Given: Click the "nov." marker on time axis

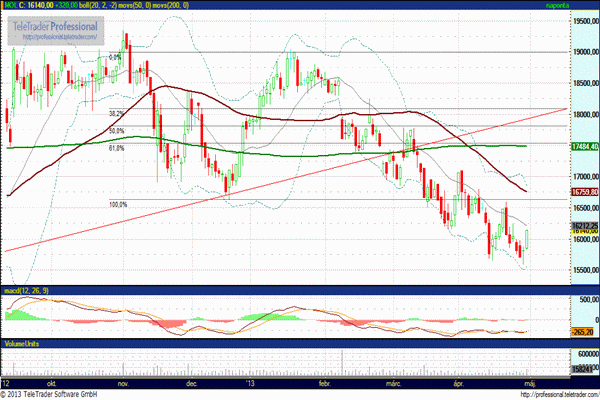Looking at the screenshot, I should (x=124, y=383).
